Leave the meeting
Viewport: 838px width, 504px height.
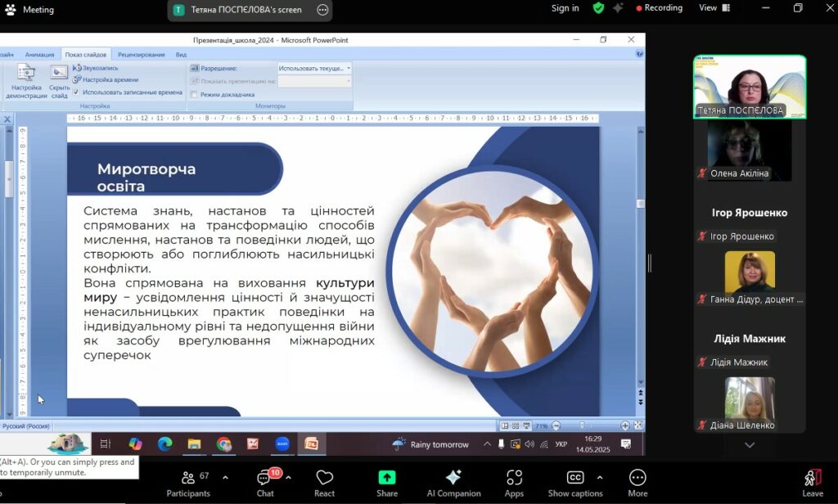pos(813,484)
